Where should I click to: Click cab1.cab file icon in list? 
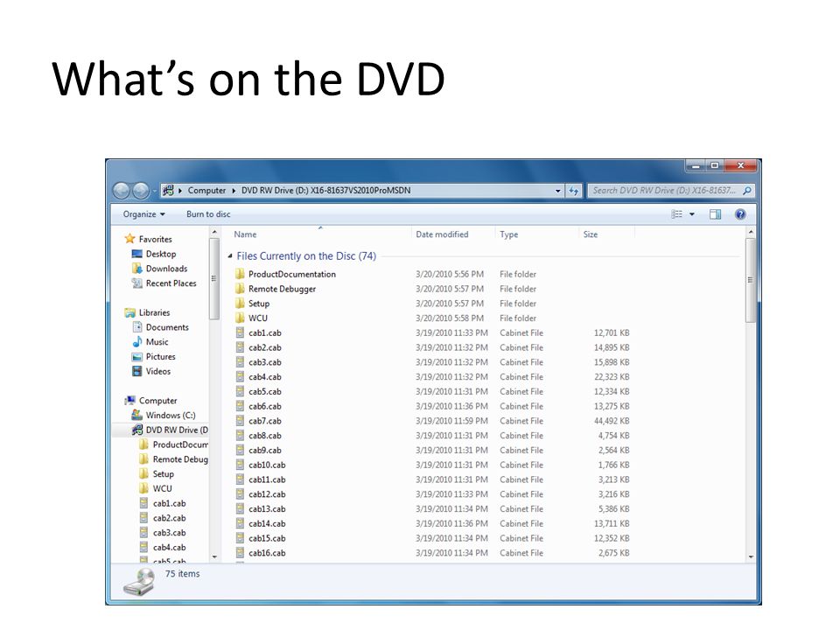click(240, 332)
